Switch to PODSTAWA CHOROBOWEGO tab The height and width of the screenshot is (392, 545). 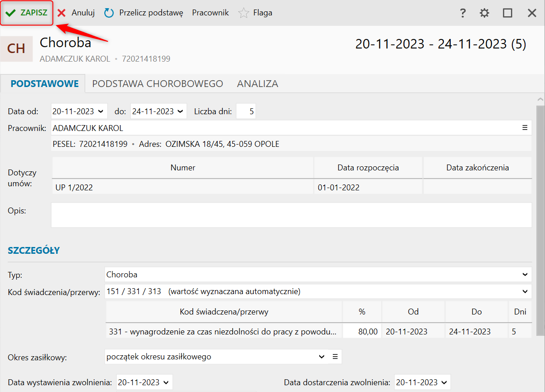pyautogui.click(x=157, y=83)
